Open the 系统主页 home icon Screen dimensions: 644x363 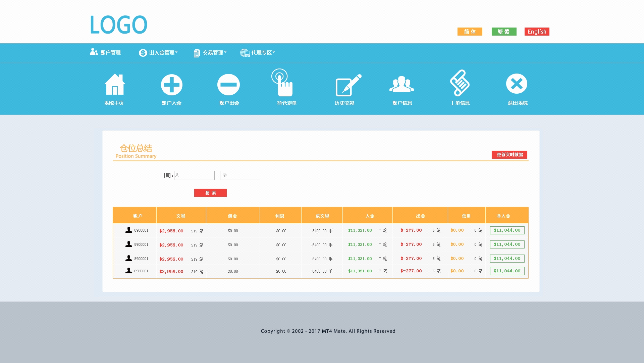[x=114, y=84]
